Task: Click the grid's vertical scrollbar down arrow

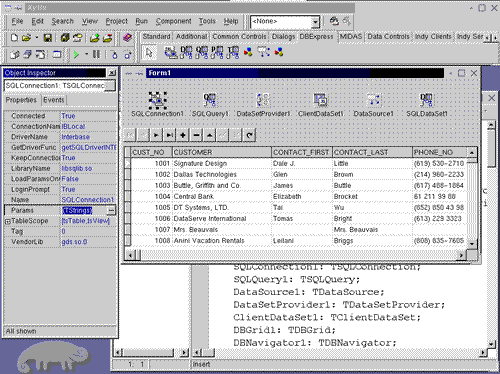Action: click(x=472, y=244)
